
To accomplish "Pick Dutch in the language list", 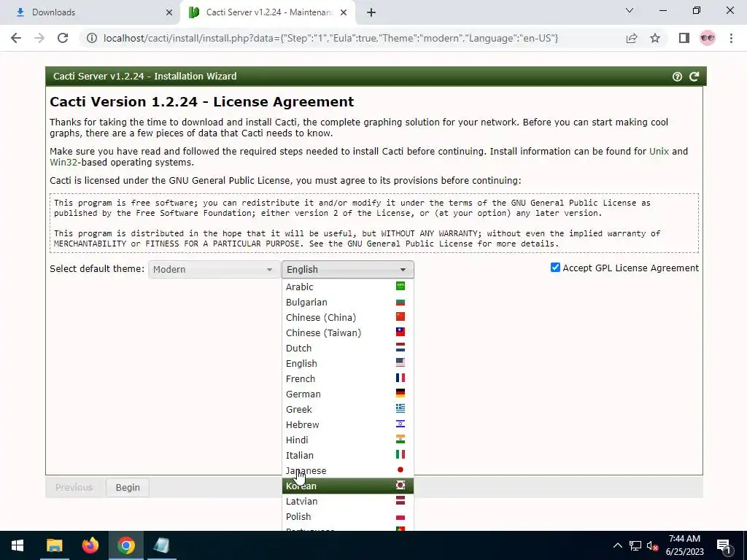I will tap(348, 348).
